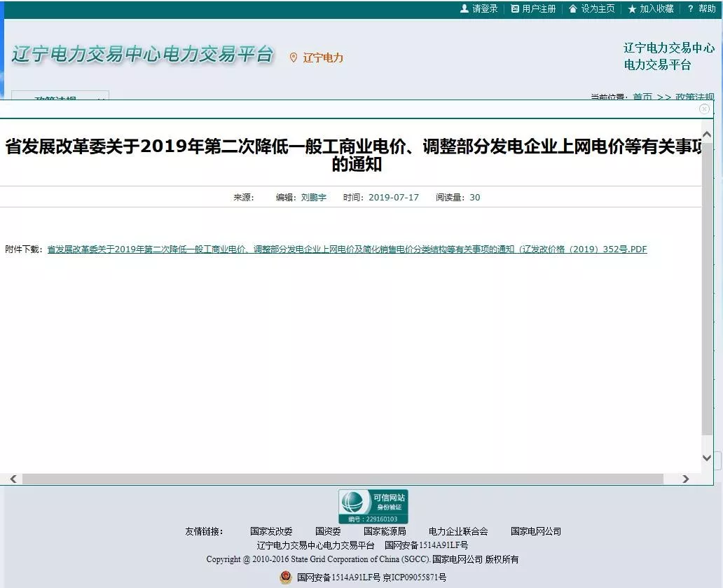Click the orange 辽宁电力 label
This screenshot has width=723, height=588.
click(323, 57)
